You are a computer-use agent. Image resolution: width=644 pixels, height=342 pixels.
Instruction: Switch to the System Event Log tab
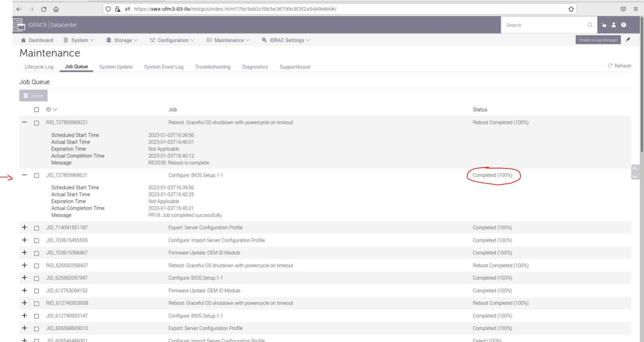(164, 67)
